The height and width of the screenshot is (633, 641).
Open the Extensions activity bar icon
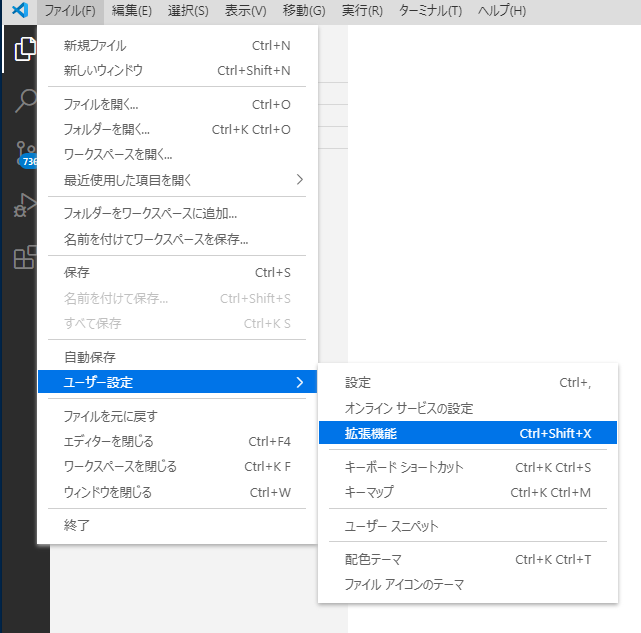click(25, 257)
